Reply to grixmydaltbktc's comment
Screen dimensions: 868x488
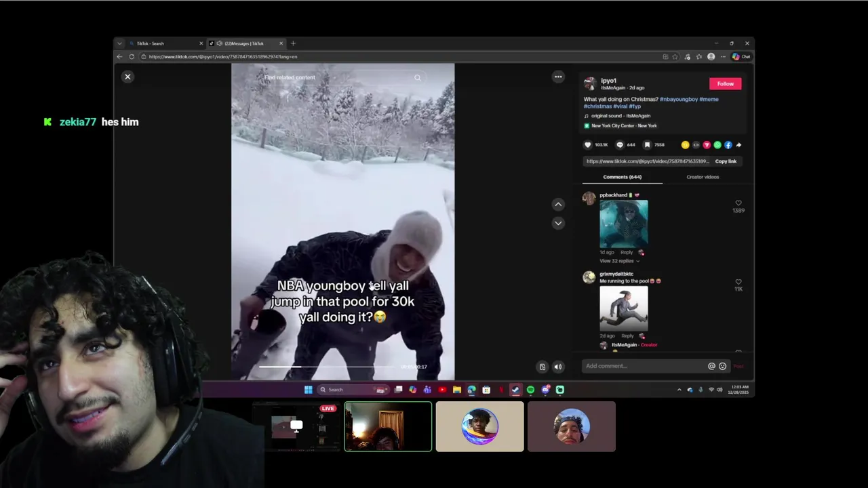pyautogui.click(x=627, y=335)
